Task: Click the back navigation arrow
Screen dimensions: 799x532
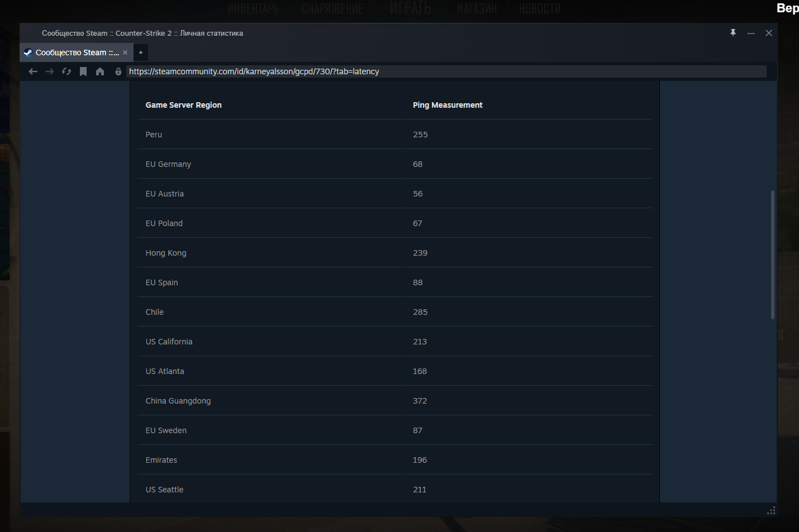Action: pyautogui.click(x=33, y=71)
